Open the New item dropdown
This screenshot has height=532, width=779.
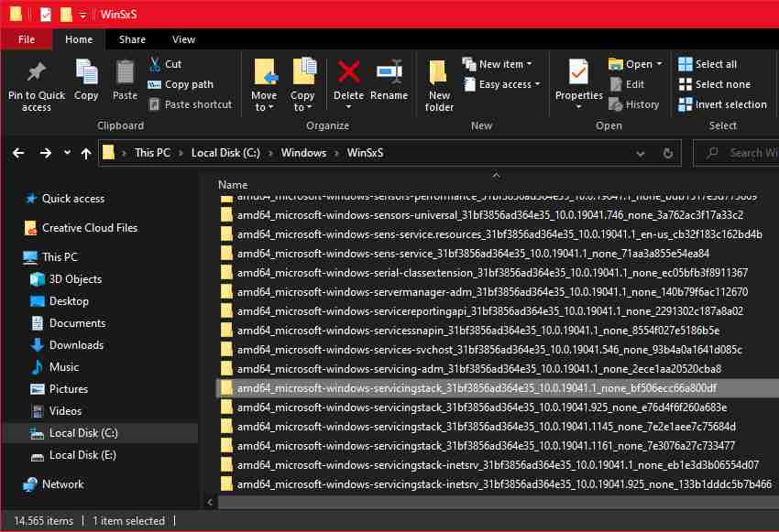[497, 64]
